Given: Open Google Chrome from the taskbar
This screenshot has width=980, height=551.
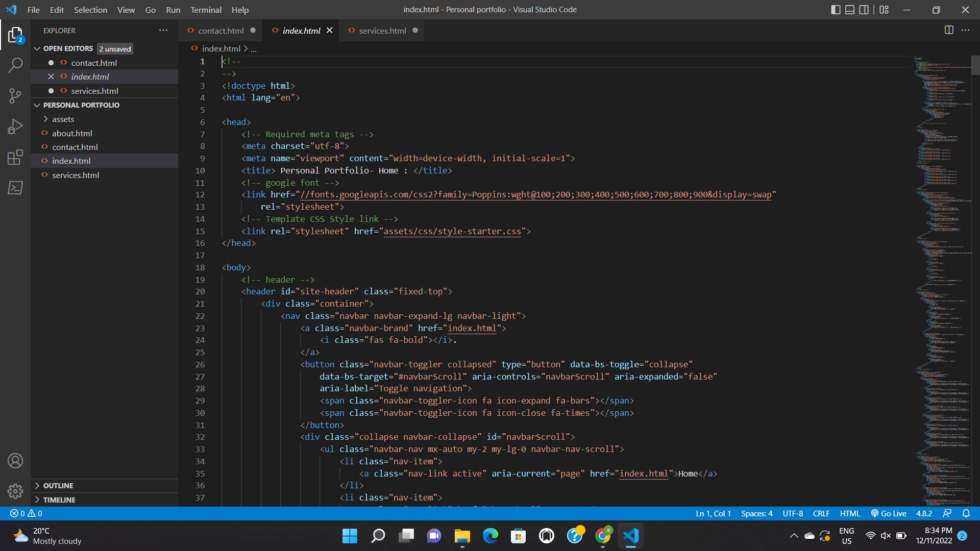Looking at the screenshot, I should point(603,536).
